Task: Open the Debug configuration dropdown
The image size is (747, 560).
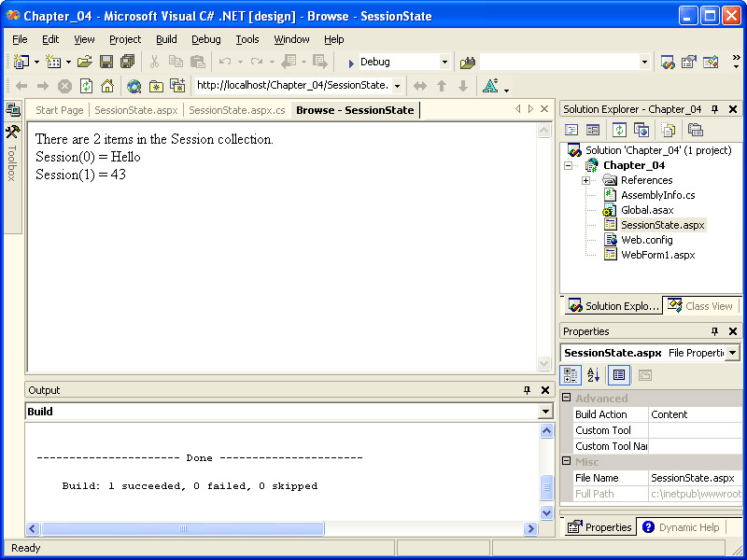Action: [x=444, y=62]
